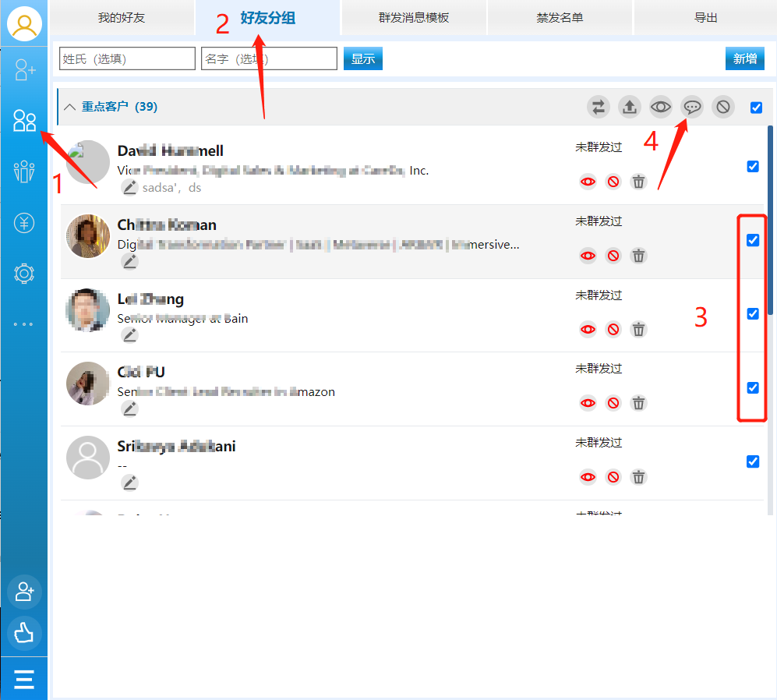Open the settings gear in sidebar
Image resolution: width=777 pixels, height=700 pixels.
point(24,274)
